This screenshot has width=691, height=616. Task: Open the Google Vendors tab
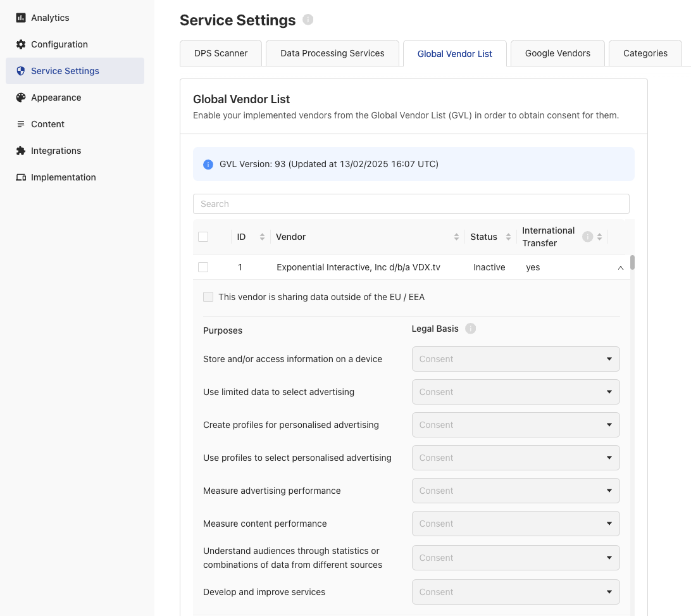pyautogui.click(x=557, y=53)
